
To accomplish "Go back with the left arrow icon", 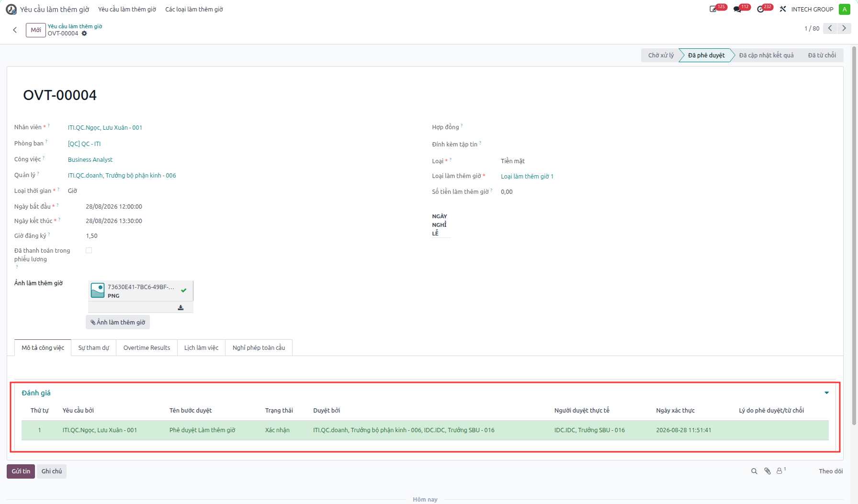I will click(15, 30).
